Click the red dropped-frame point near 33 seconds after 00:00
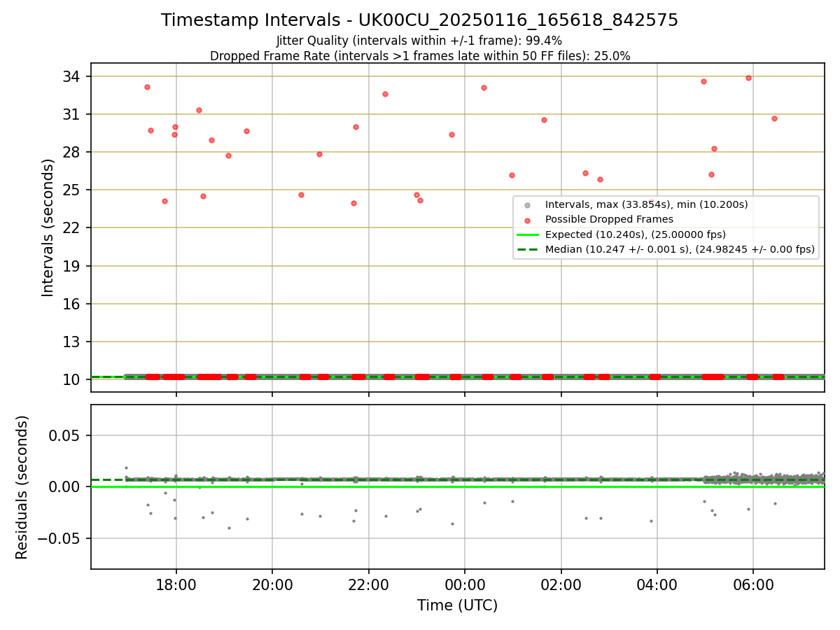Viewport: 840px width, 630px height. pyautogui.click(x=484, y=87)
